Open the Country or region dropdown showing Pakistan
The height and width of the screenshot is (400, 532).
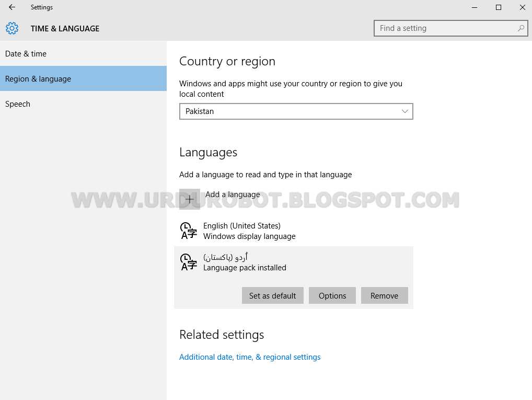click(296, 111)
